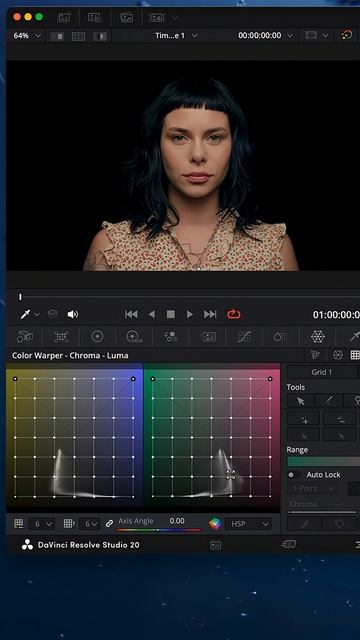The width and height of the screenshot is (360, 640).
Task: Click the remove-point pin tool
Action: (x=340, y=419)
